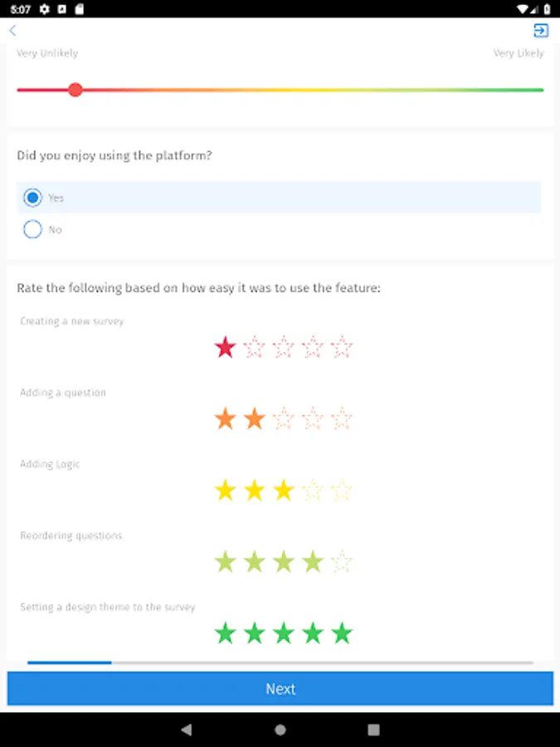Screen dimensions: 560x747
Task: Rate Reordering questions two stars
Action: 255,563
